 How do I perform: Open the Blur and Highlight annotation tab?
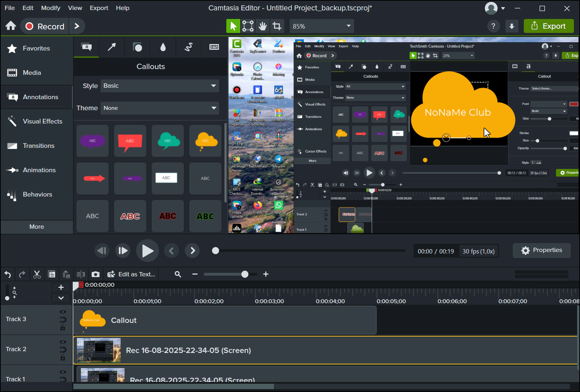(163, 47)
